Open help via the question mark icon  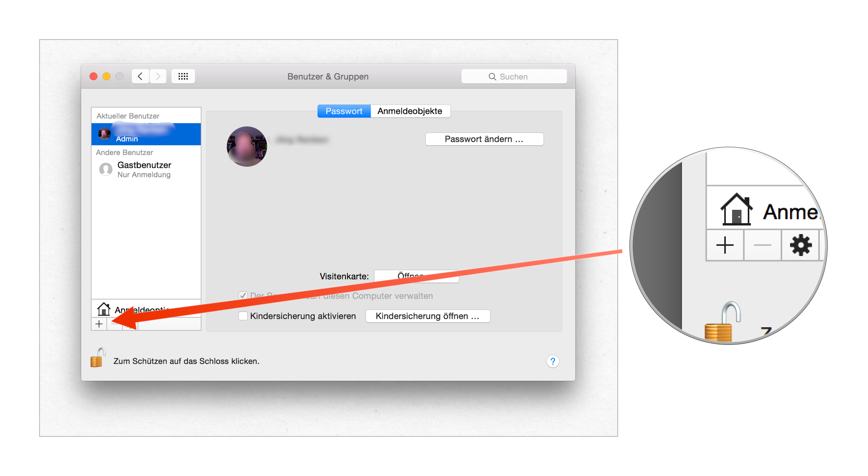click(553, 361)
